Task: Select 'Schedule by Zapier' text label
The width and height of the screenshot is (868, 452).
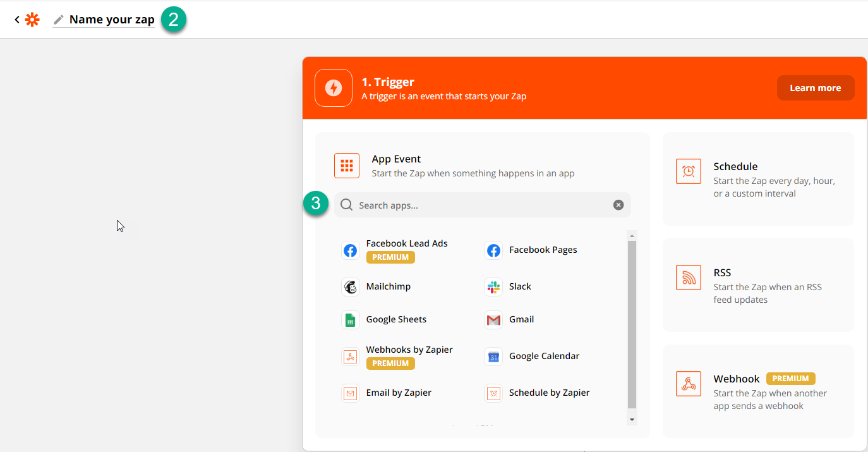Action: tap(549, 393)
